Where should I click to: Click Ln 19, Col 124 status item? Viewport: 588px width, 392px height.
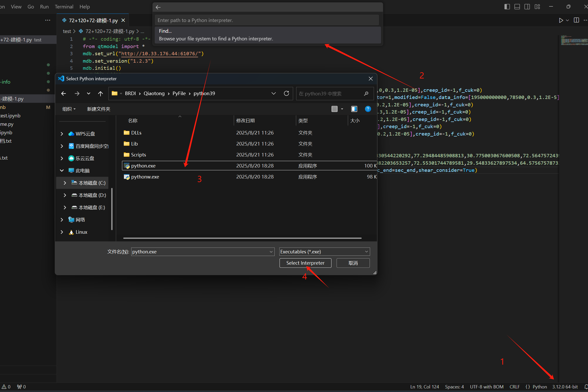click(424, 387)
